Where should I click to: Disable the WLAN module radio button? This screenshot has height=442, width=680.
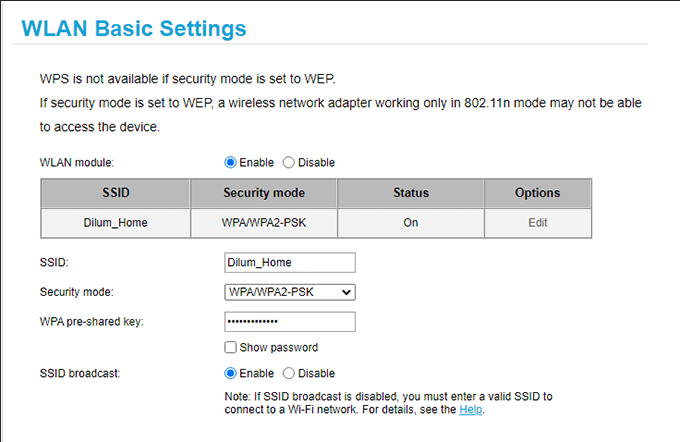[x=289, y=162]
